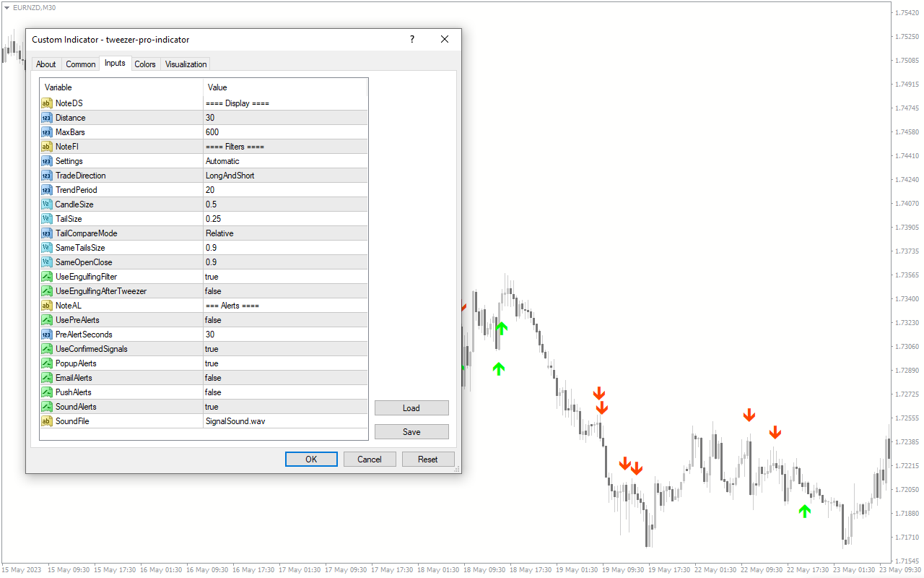Screen dimensions: 924x578
Task: Click the SoundFile value SignalSound.wav
Action: tap(235, 421)
